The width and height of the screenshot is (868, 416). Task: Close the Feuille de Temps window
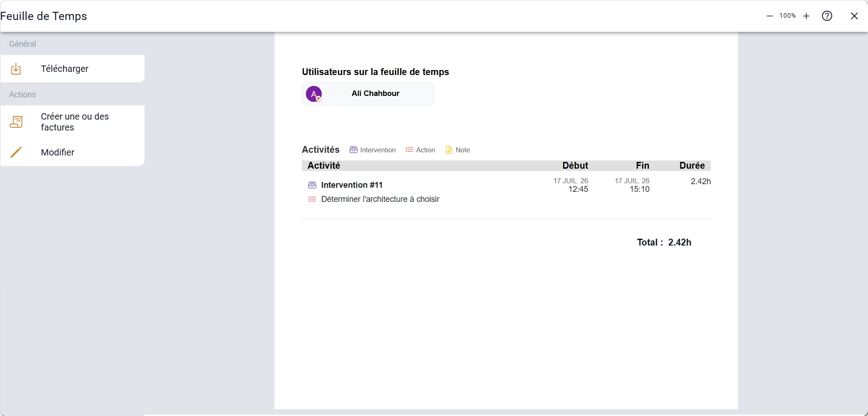pos(854,16)
